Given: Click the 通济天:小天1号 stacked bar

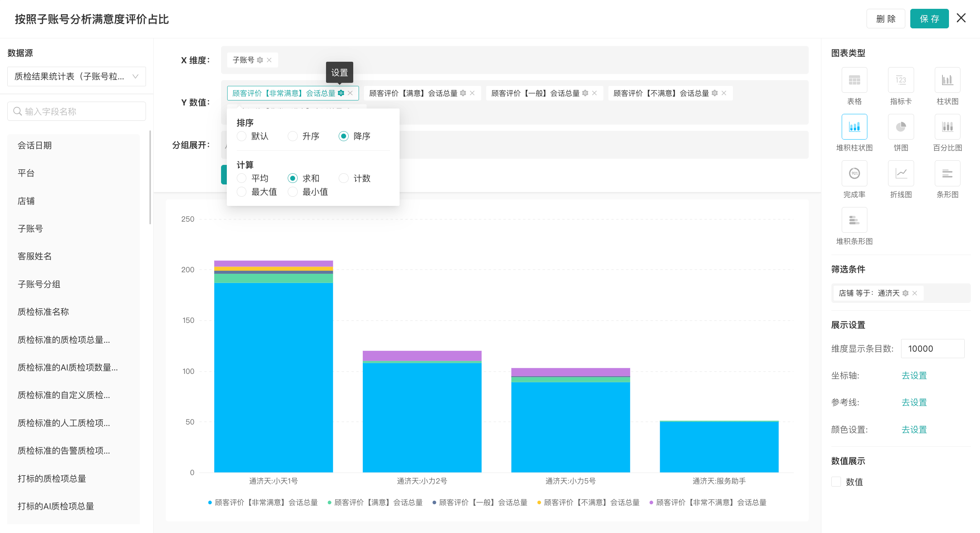Looking at the screenshot, I should pos(274,366).
